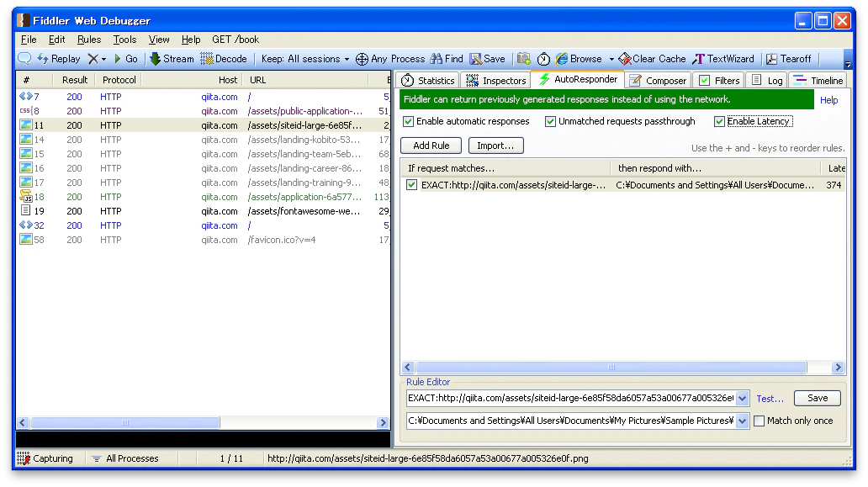Open the Help menu

(191, 40)
